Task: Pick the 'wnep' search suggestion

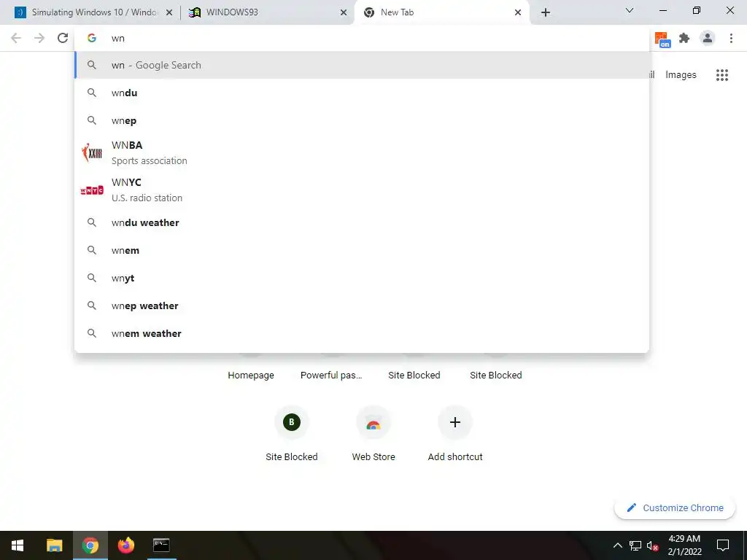Action: [362, 120]
